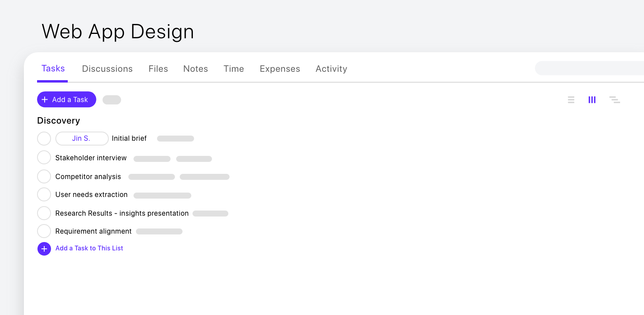Open the Files tab
This screenshot has width=644, height=315.
[x=158, y=69]
